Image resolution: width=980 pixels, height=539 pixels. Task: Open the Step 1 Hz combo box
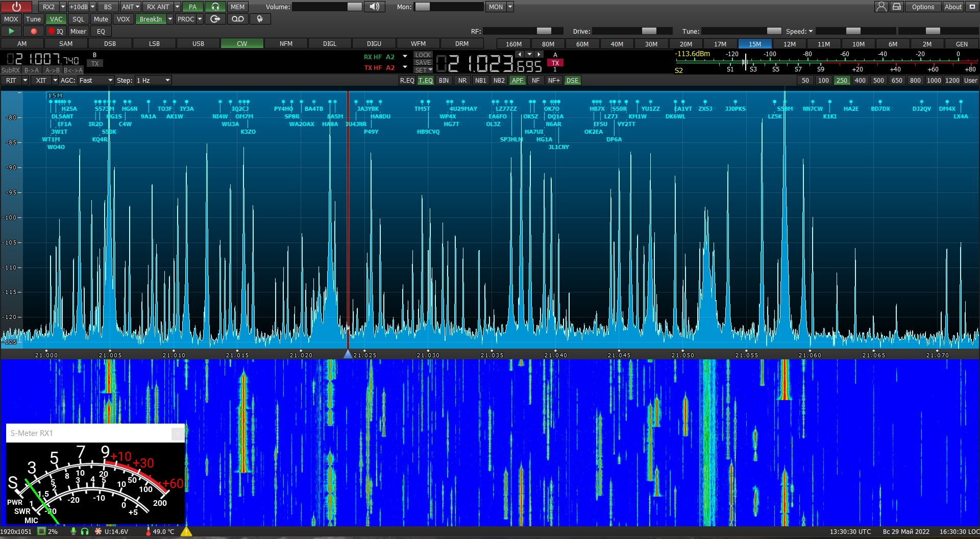tap(153, 80)
